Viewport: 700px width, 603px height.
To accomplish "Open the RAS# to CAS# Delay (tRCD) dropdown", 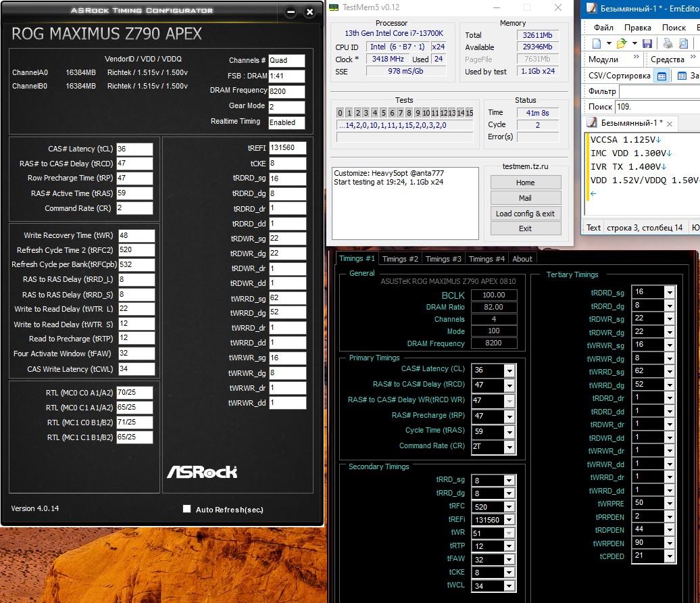I will (x=509, y=385).
